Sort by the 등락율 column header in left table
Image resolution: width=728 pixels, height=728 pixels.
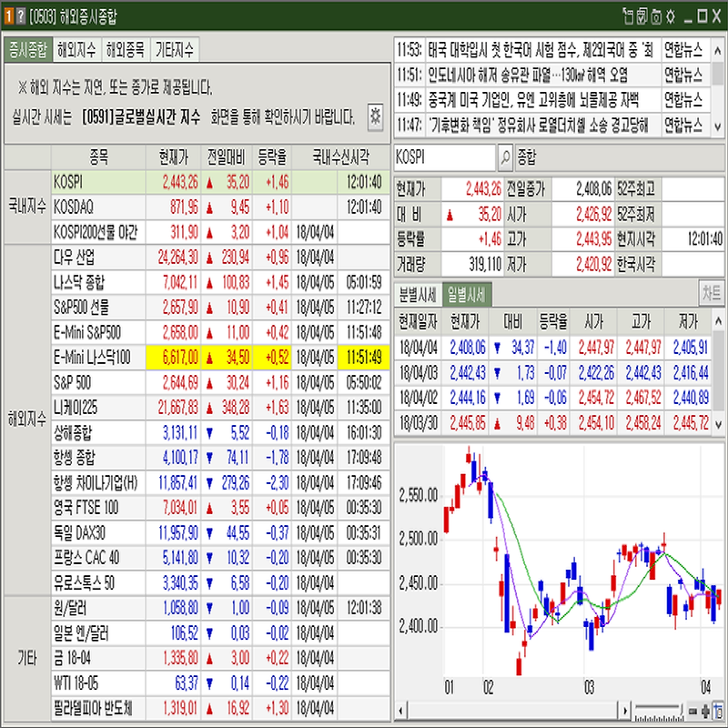point(272,157)
